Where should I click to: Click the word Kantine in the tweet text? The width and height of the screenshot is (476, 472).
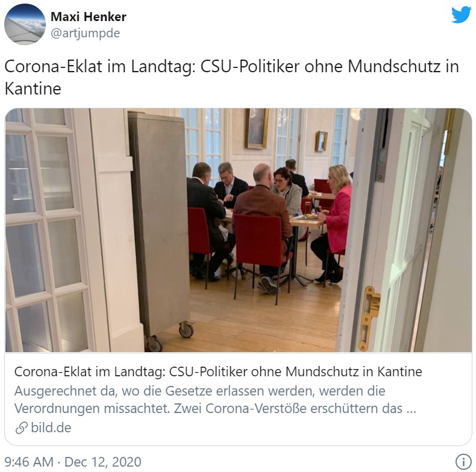[33, 89]
